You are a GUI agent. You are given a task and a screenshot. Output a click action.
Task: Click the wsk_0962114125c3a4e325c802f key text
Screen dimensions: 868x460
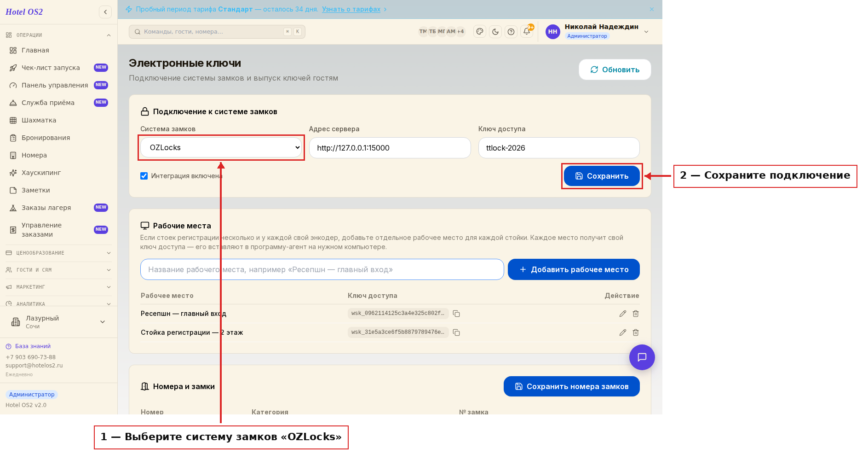[x=398, y=314]
